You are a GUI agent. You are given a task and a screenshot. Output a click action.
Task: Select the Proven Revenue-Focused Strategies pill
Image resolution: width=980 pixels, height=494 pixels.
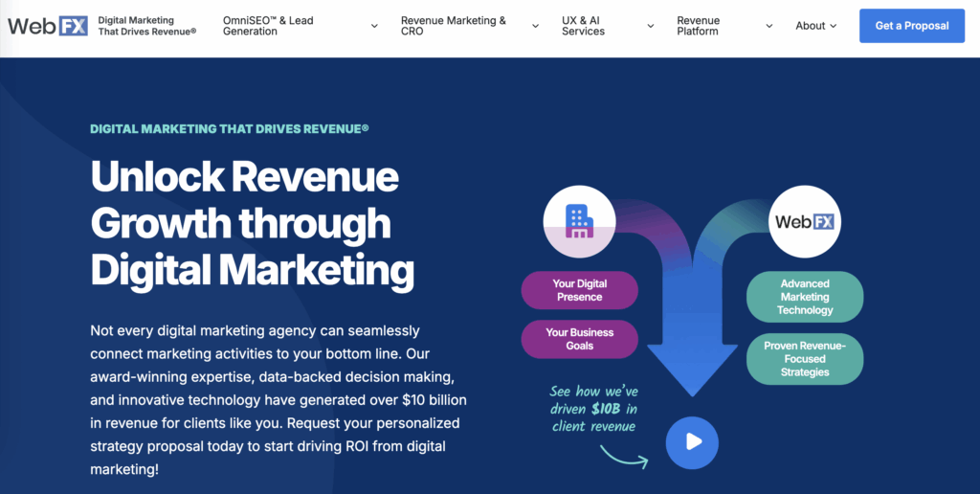[x=805, y=359]
